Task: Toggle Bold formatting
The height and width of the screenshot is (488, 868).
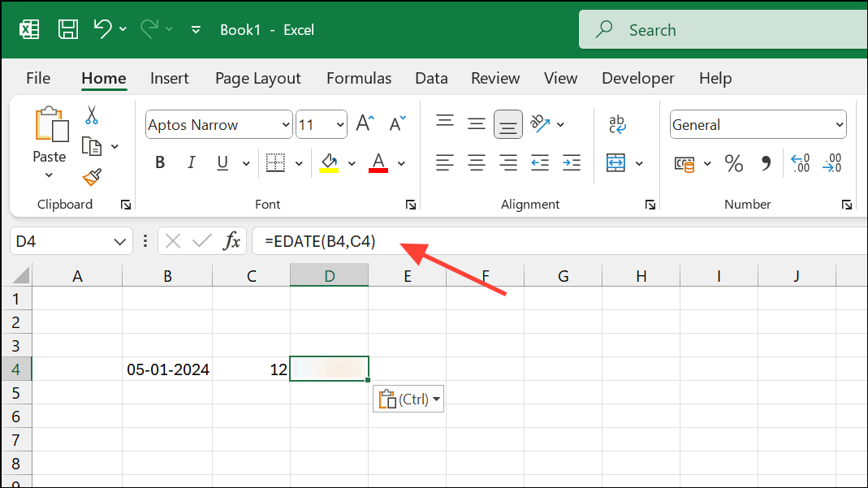Action: point(160,163)
